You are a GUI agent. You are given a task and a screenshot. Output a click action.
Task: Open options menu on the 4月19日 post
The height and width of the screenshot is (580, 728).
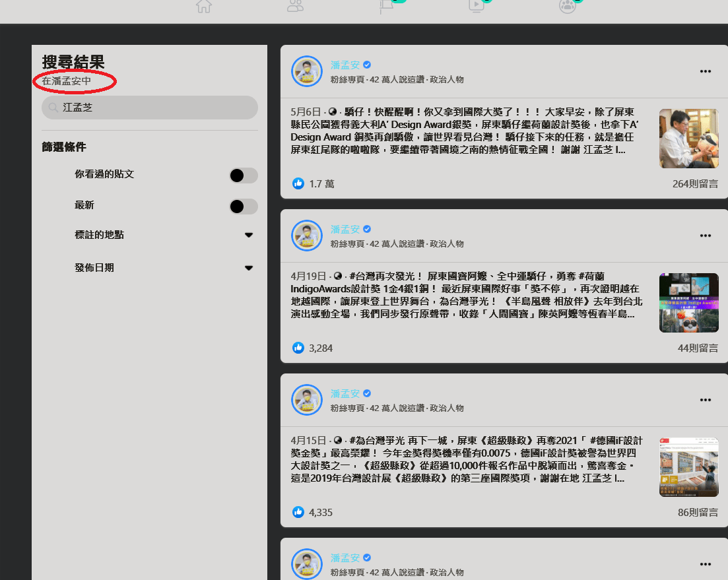pyautogui.click(x=706, y=236)
